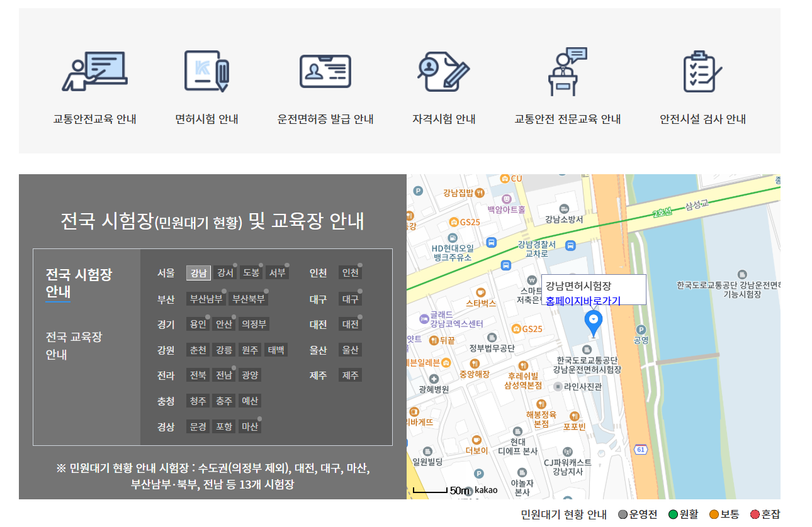The image size is (812, 527).
Task: Select 부산북부 from the Busan row
Action: pos(247,298)
